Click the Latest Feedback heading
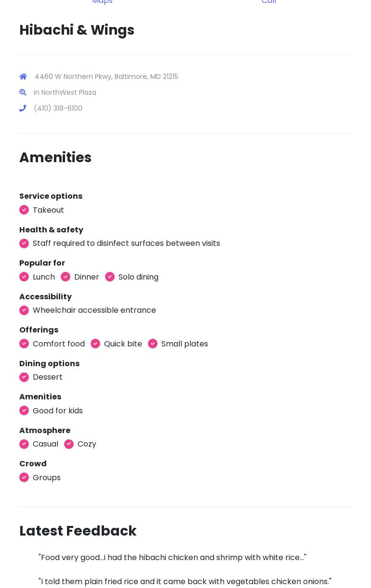Viewport: 371px width, 588px height. click(x=78, y=531)
